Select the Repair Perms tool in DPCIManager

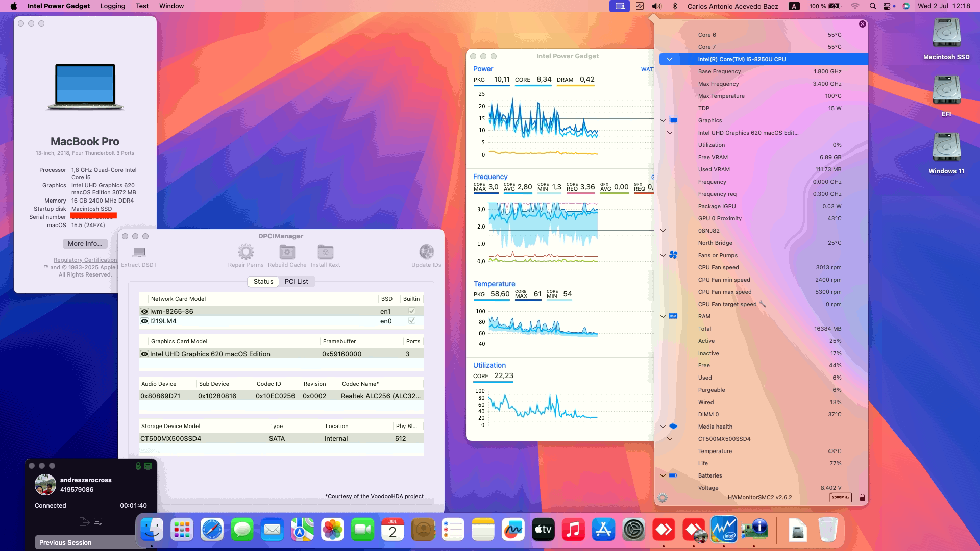246,252
